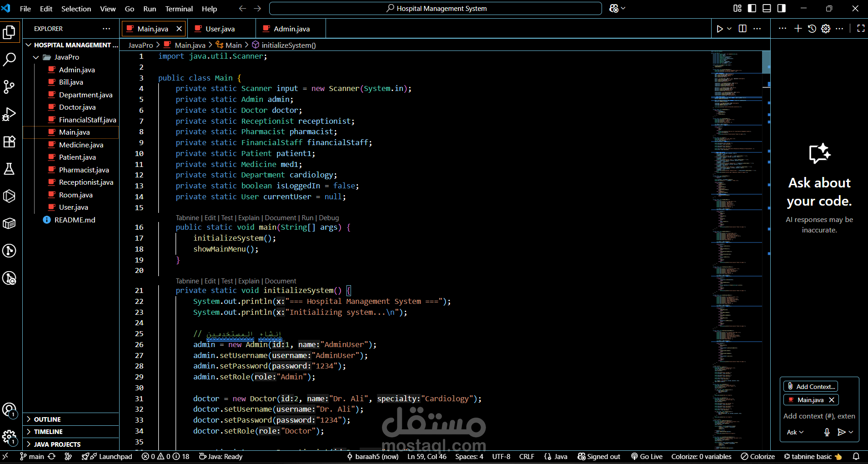Click the Run Java play button
Screen dimensions: 868x464
click(720, 29)
